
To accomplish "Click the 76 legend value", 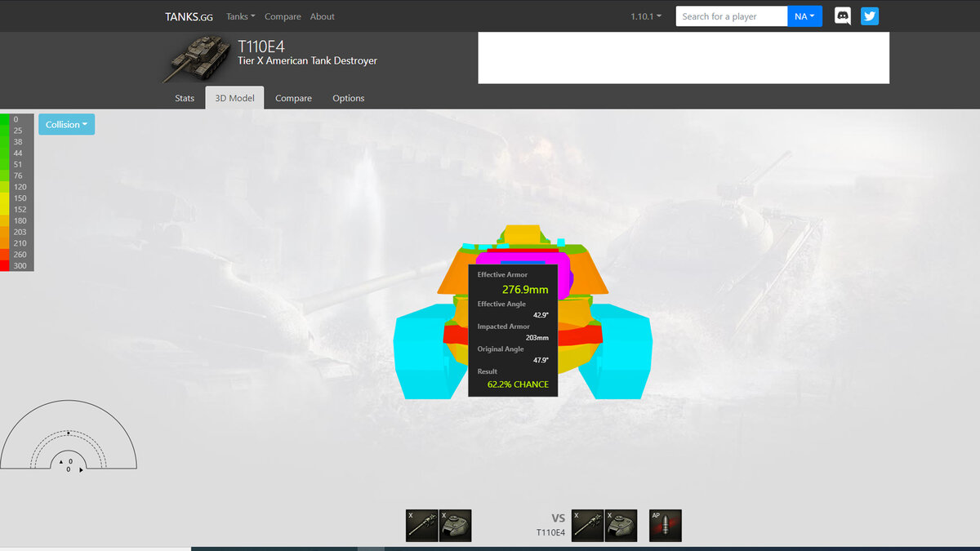I will (18, 176).
